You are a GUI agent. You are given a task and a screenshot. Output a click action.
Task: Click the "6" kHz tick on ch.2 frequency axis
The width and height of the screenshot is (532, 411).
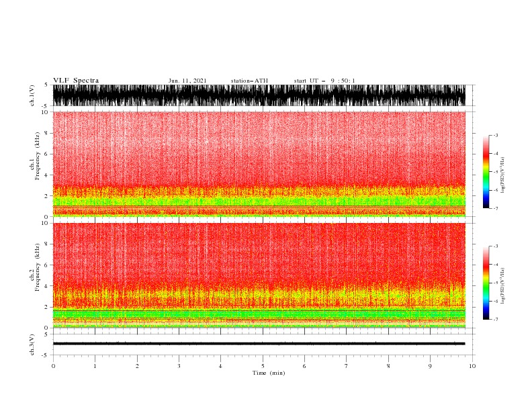pos(46,265)
